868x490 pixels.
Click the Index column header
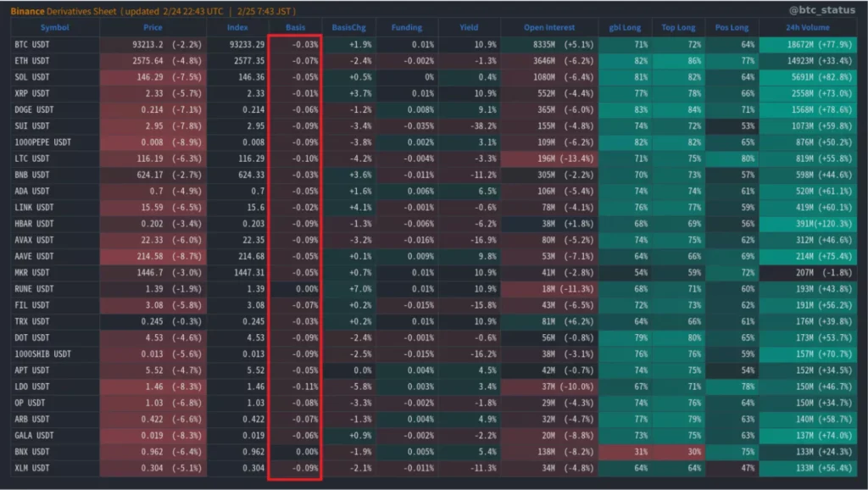coord(237,27)
